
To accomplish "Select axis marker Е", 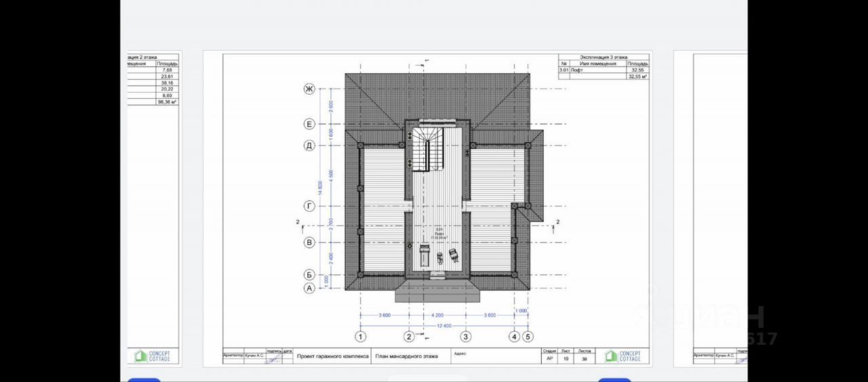I will click(309, 124).
